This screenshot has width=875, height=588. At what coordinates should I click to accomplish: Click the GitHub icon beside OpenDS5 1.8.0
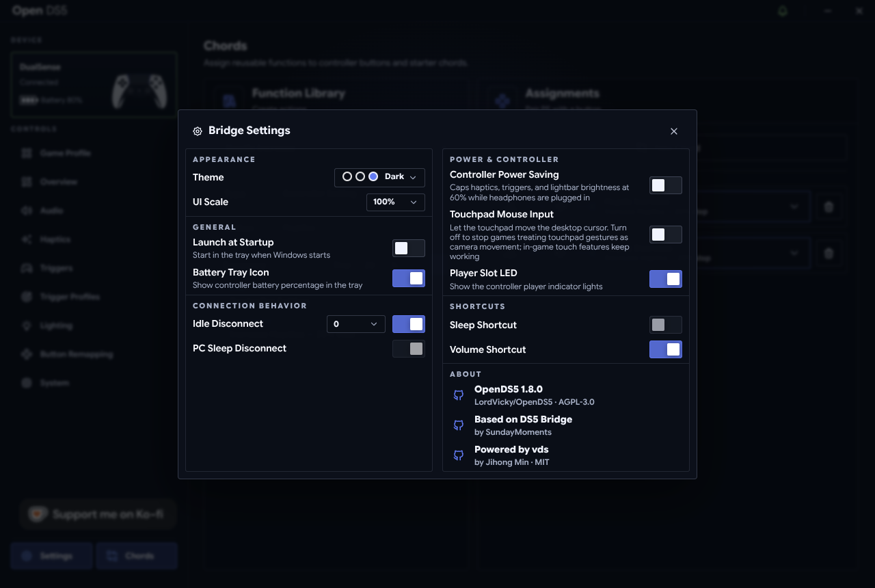click(459, 395)
